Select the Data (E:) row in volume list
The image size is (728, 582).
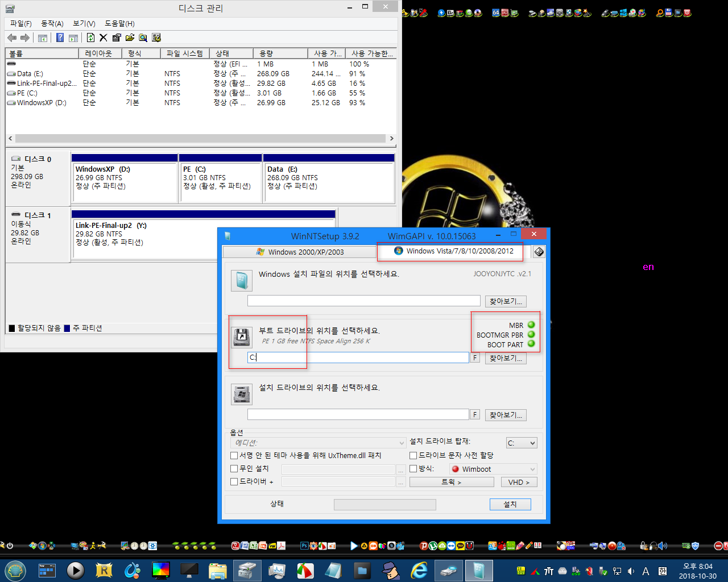tap(201, 74)
